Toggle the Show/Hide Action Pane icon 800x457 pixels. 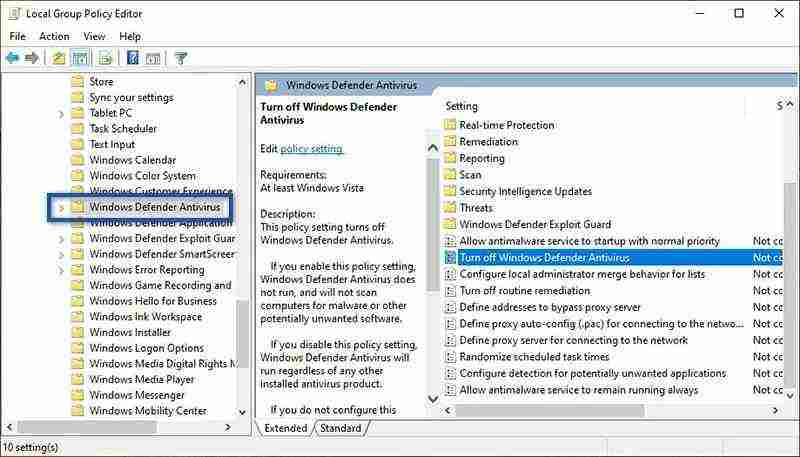click(x=153, y=58)
